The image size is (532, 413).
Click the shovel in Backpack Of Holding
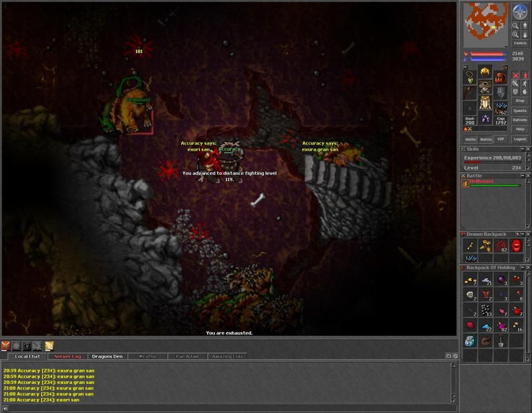coord(501,341)
